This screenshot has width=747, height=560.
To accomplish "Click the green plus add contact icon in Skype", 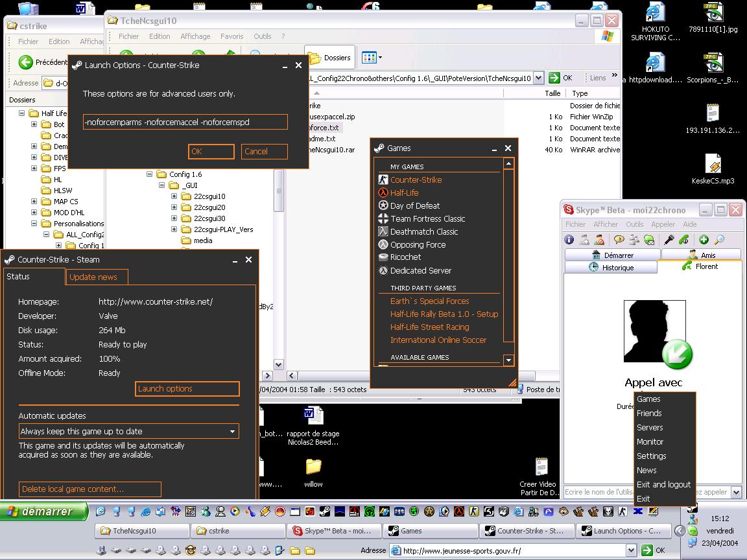I will (704, 240).
